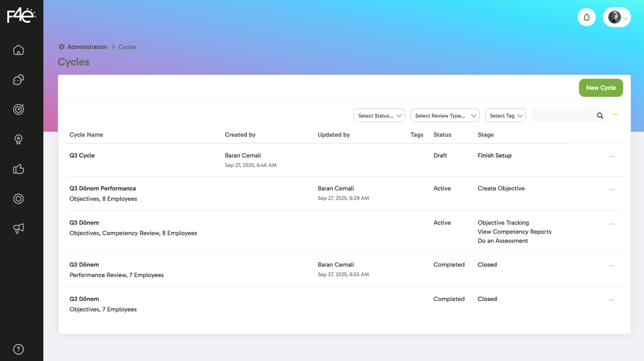Expand the Select Status dropdown
The height and width of the screenshot is (361, 644).
coord(379,116)
